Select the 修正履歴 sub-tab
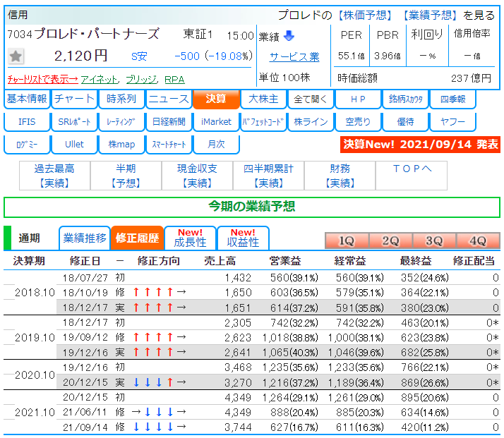 click(137, 238)
